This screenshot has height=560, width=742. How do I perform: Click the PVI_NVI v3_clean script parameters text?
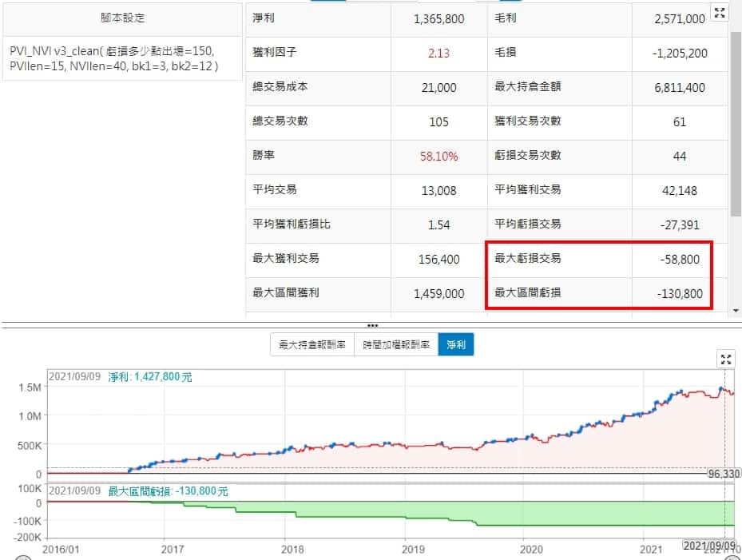(x=112, y=58)
